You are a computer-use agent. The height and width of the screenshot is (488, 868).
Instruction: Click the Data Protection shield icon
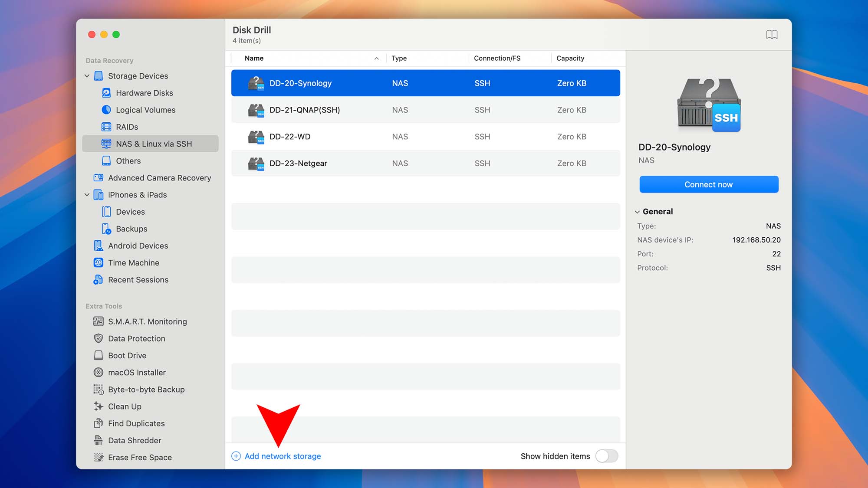click(x=99, y=338)
